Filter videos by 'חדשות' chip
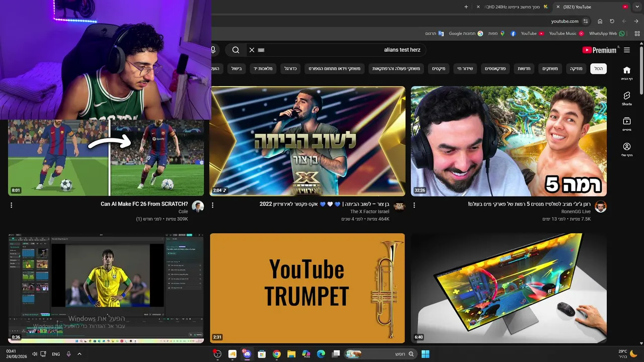 pyautogui.click(x=524, y=68)
